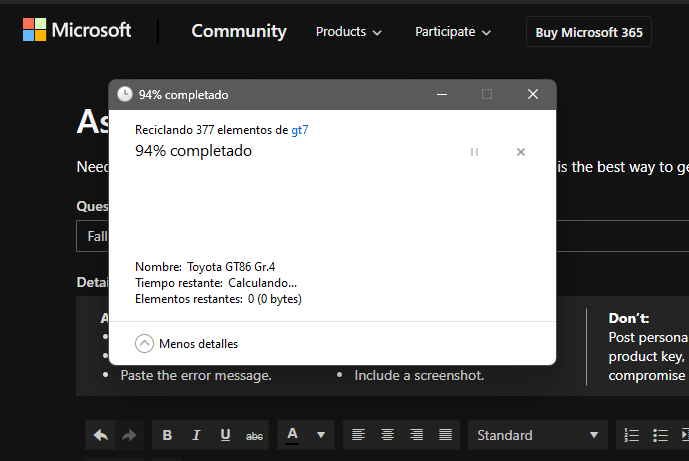This screenshot has height=461, width=689.
Task: Open the Community home link
Action: pos(239,31)
